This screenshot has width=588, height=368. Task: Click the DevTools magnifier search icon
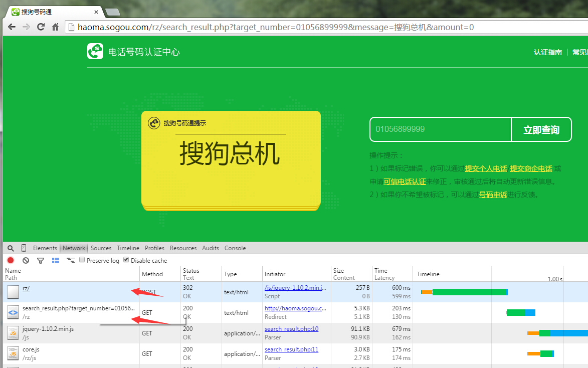click(11, 248)
